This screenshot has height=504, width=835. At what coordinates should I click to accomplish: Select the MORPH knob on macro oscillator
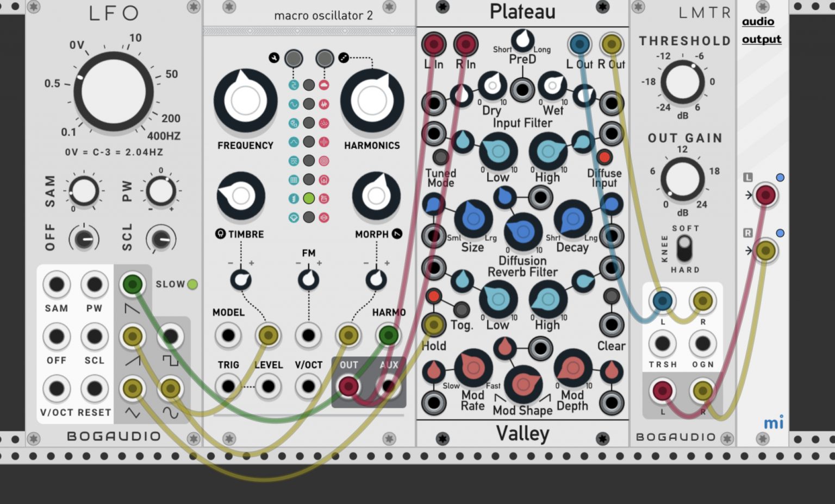(376, 196)
